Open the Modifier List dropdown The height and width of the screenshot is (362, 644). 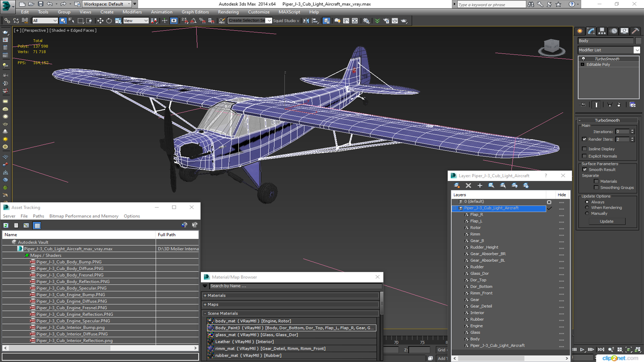tap(637, 50)
